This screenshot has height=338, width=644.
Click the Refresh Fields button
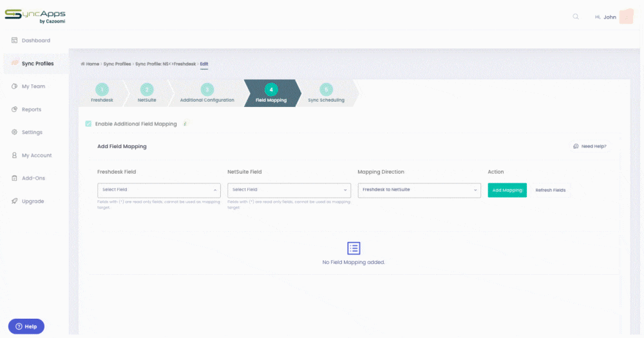(x=551, y=190)
